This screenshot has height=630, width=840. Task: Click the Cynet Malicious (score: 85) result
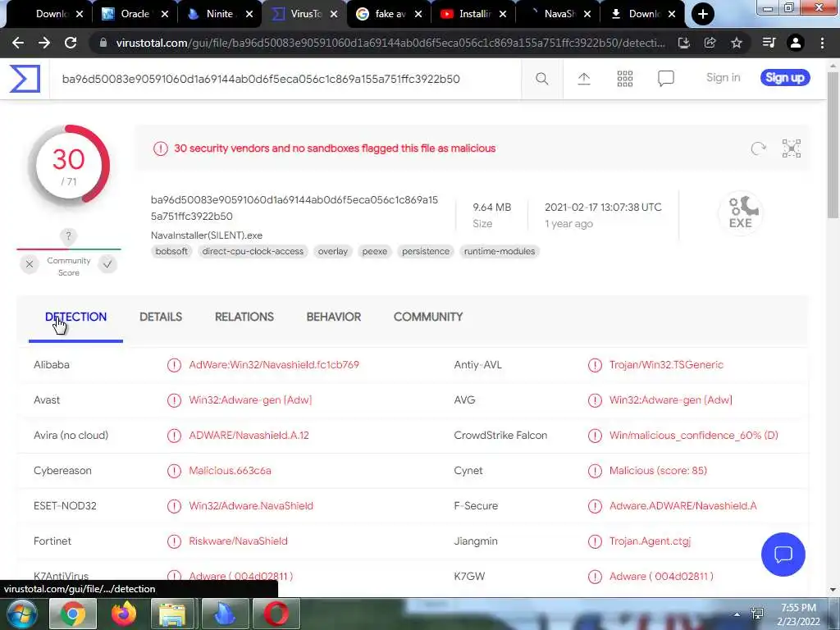(658, 470)
